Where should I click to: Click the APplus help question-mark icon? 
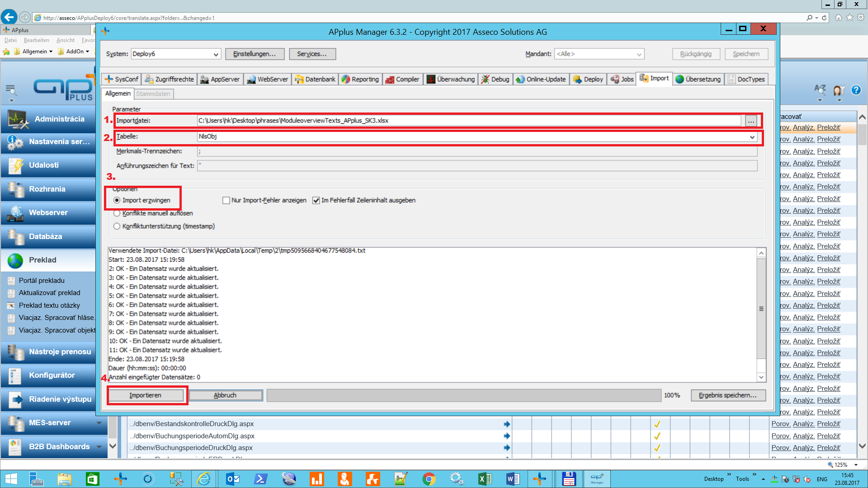coord(856,90)
